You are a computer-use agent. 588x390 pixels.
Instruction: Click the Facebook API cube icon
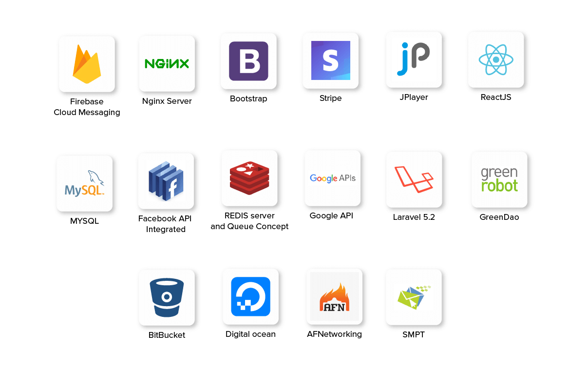(166, 181)
